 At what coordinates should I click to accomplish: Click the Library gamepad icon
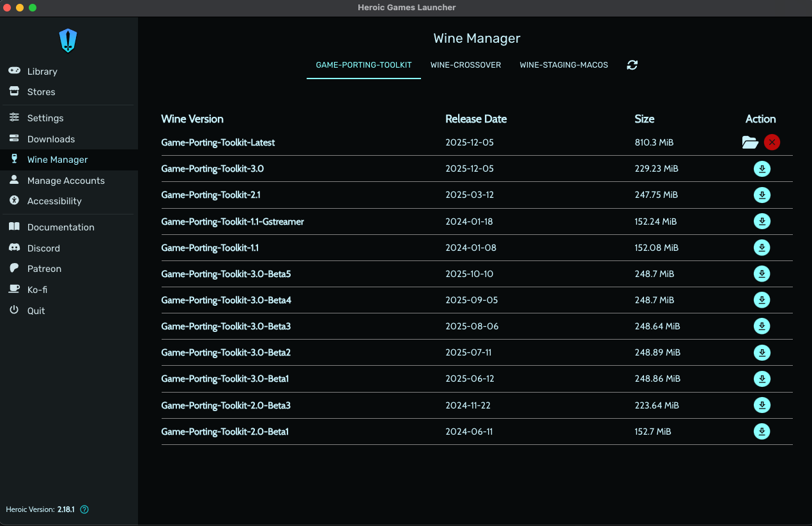click(x=14, y=71)
